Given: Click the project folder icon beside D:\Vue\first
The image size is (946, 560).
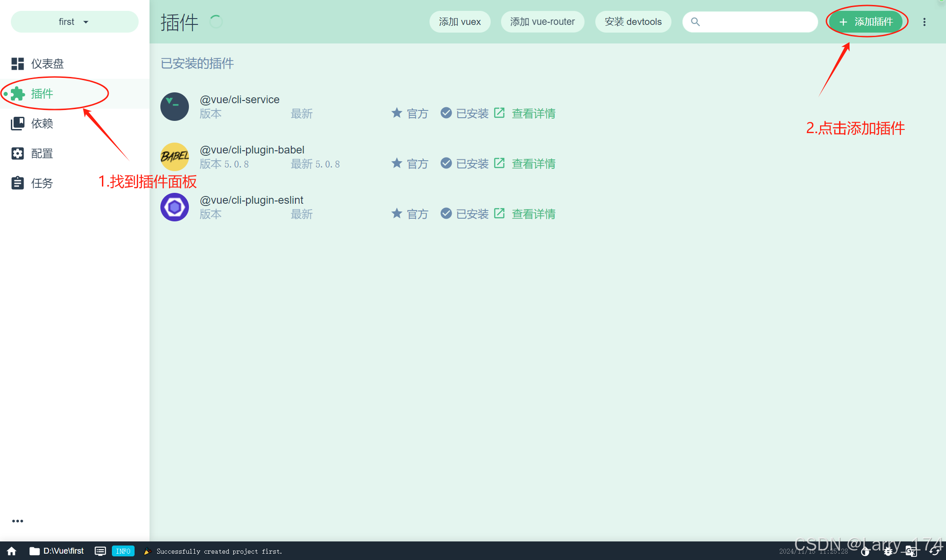Looking at the screenshot, I should pyautogui.click(x=34, y=551).
